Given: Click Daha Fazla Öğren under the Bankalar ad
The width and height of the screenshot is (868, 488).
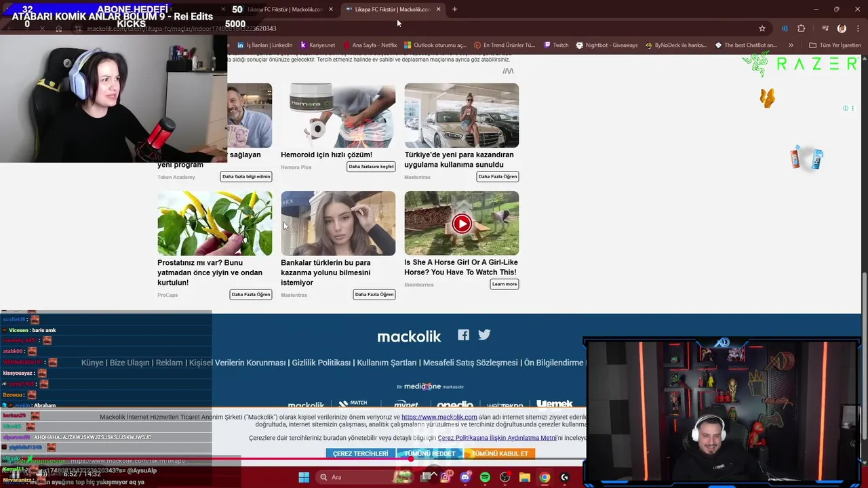Looking at the screenshot, I should pos(374,295).
